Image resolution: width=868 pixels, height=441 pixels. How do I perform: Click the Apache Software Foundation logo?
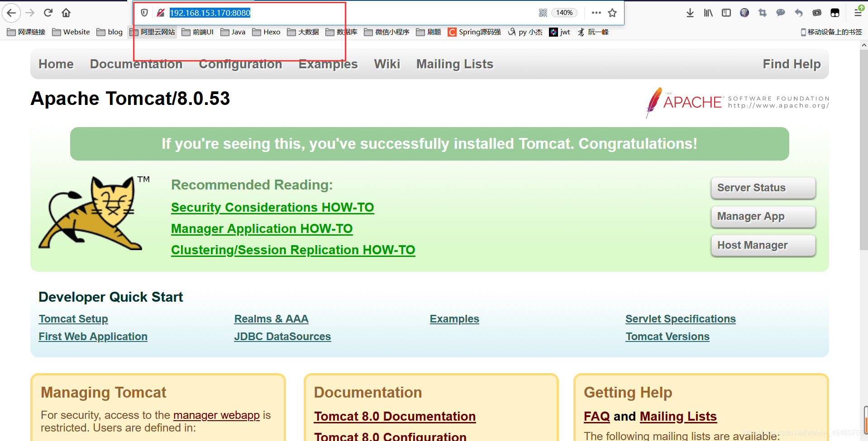[x=737, y=102]
